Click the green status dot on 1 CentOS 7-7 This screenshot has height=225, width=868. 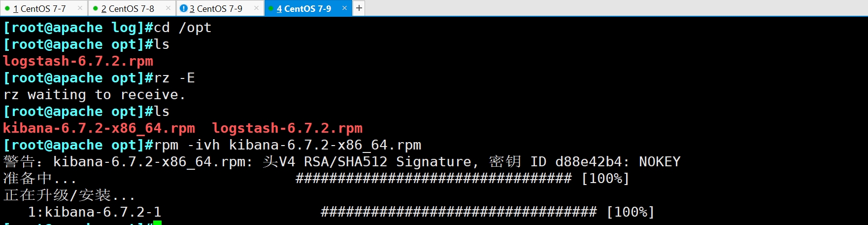[7, 8]
